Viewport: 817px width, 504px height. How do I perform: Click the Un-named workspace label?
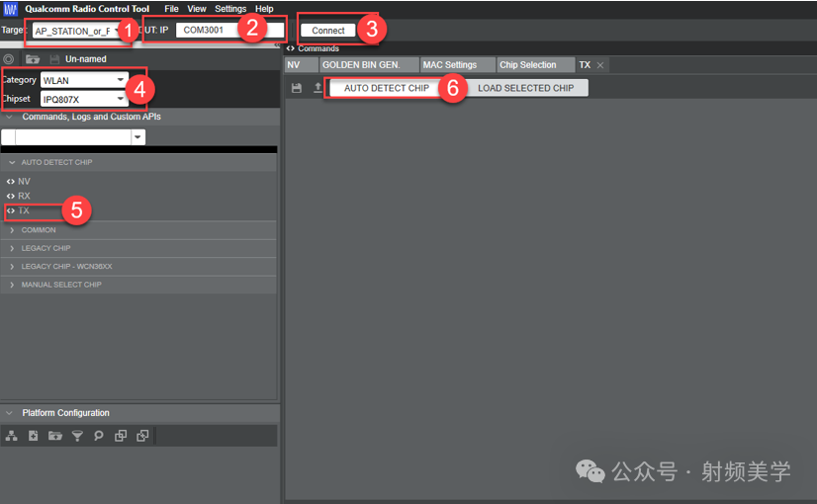tap(86, 59)
